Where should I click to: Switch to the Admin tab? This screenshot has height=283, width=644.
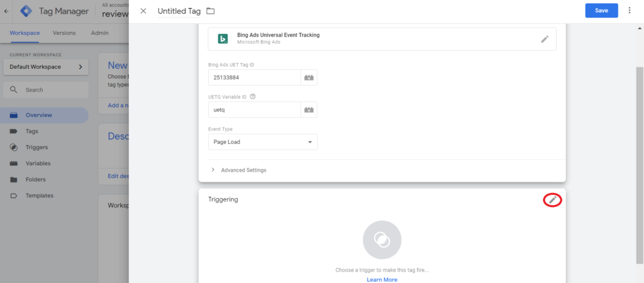99,33
